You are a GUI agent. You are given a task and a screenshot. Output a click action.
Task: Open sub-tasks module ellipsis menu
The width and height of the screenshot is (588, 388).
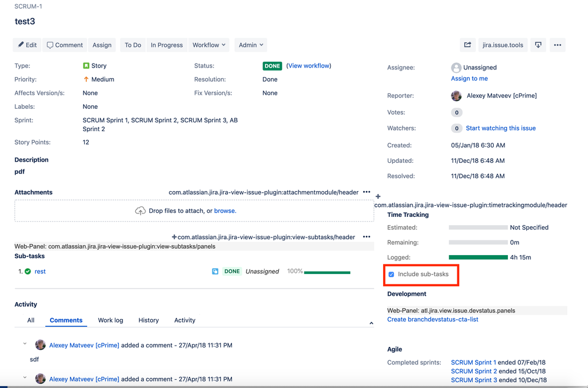point(366,237)
